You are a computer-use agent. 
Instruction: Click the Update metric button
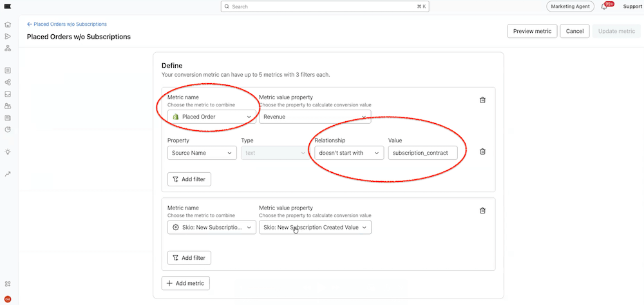point(616,31)
